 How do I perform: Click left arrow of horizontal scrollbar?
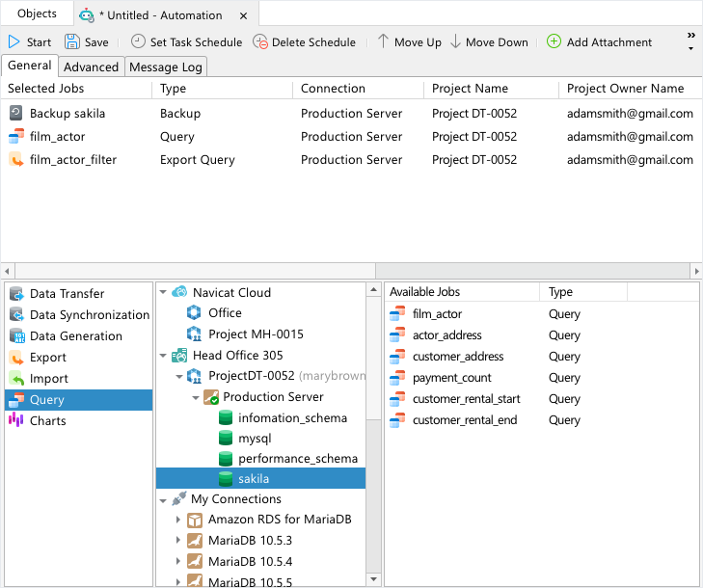pyautogui.click(x=7, y=271)
